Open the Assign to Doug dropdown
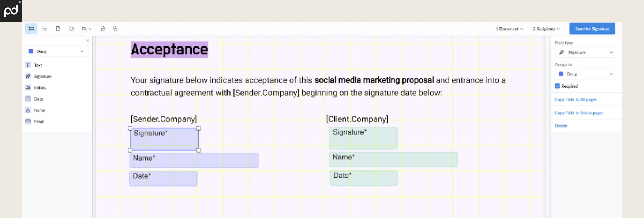The height and width of the screenshot is (218, 644). pyautogui.click(x=586, y=74)
